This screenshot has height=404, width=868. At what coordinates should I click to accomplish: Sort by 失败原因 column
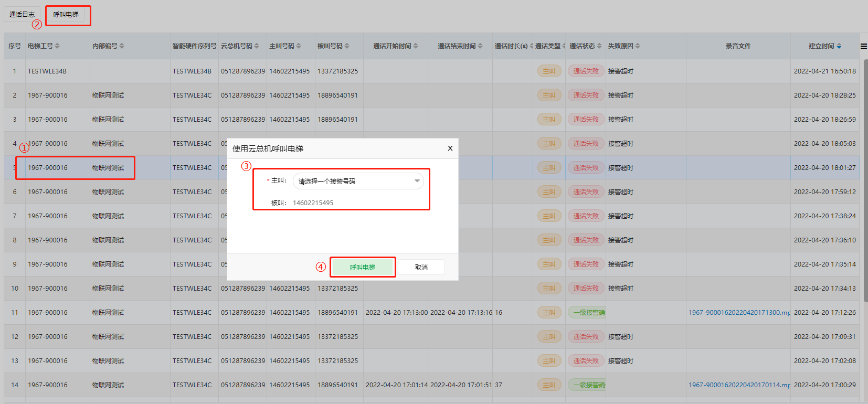coord(638,46)
